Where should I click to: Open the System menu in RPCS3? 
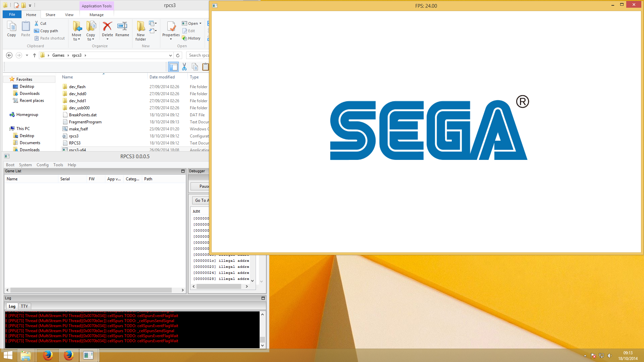25,165
